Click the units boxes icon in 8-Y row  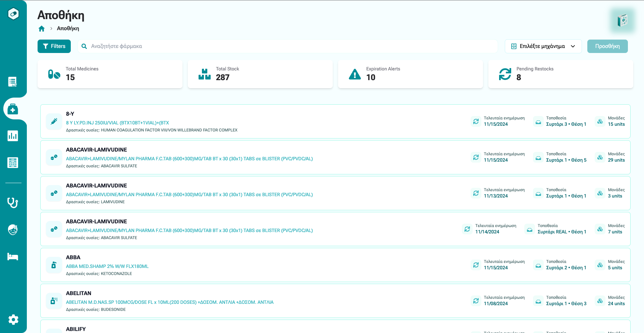pyautogui.click(x=600, y=121)
